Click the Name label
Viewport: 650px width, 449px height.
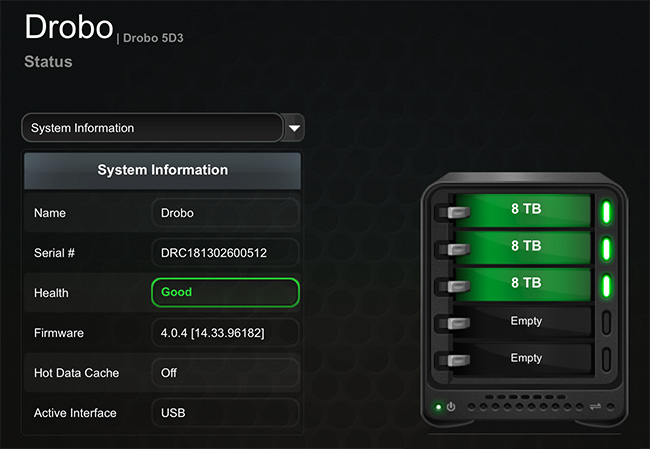coord(50,213)
